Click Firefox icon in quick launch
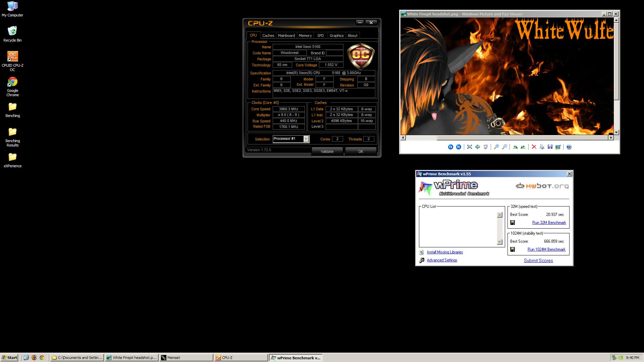The width and height of the screenshot is (644, 362). 34,358
